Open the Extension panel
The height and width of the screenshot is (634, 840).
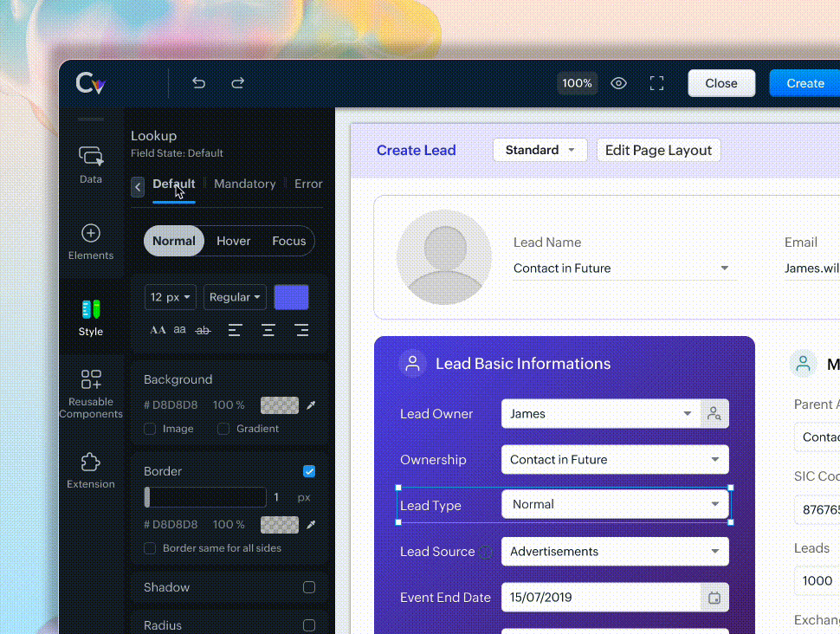(x=91, y=470)
